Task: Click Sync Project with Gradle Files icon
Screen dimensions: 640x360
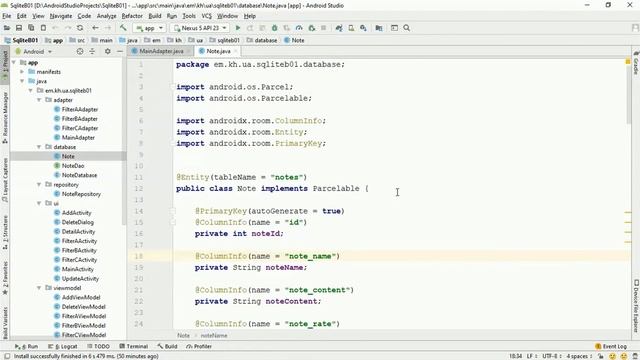Action: (339, 28)
